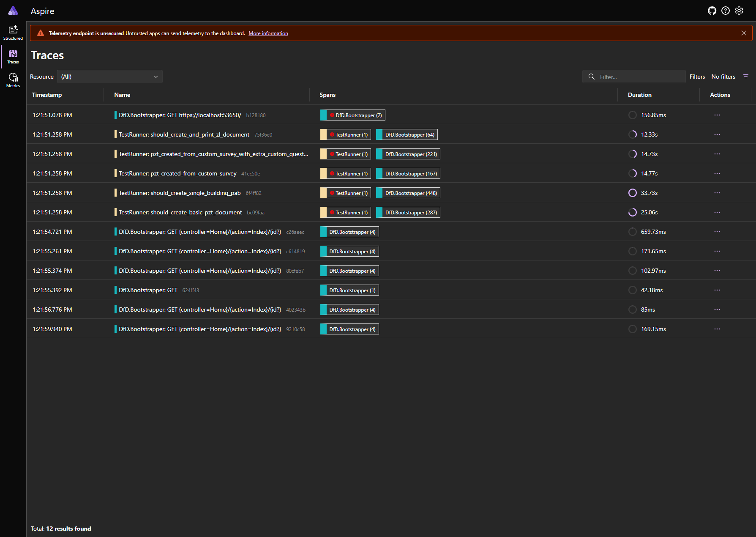
Task: Open actions menu for pzt_created_from_custom_survey_with_extra trace
Action: [x=717, y=154]
